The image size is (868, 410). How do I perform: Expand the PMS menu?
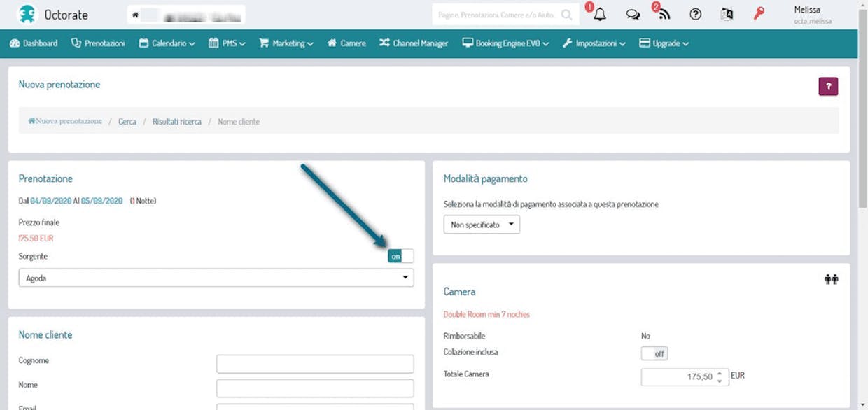227,43
